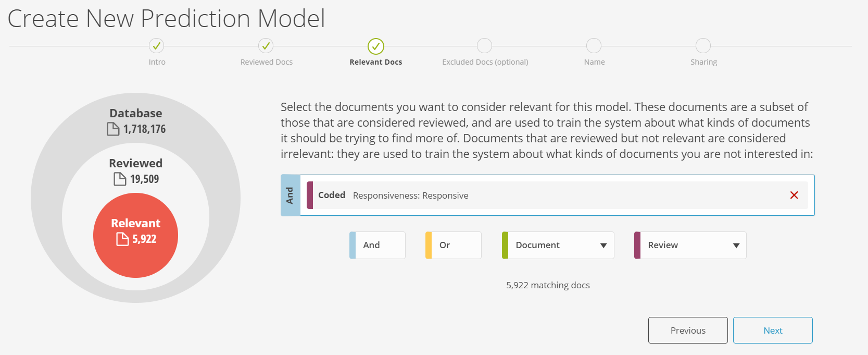Open the Sharing step label

point(703,62)
